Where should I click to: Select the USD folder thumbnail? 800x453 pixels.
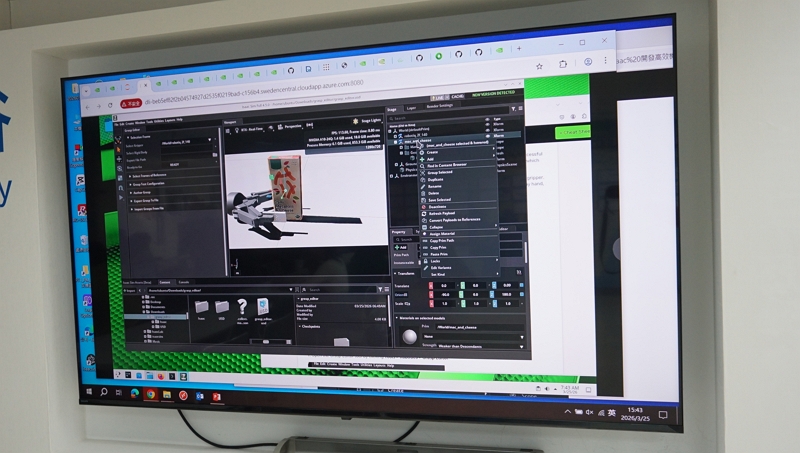click(222, 307)
